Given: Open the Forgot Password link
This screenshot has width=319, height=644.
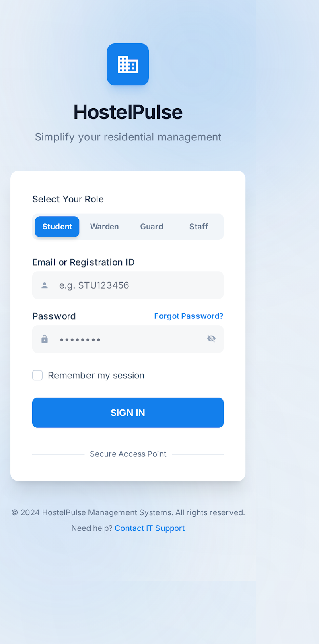Looking at the screenshot, I should pyautogui.click(x=189, y=316).
